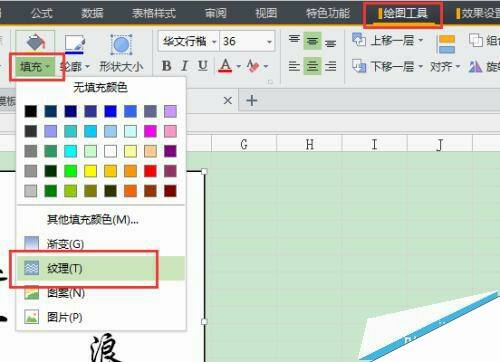The width and height of the screenshot is (500, 362).
Task: Expand the font color arrow
Action: click(239, 66)
